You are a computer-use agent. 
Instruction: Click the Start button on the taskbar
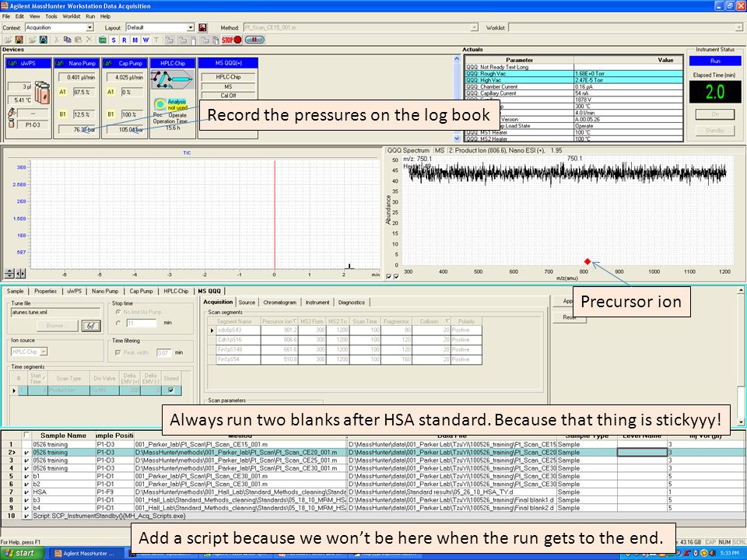[23, 553]
